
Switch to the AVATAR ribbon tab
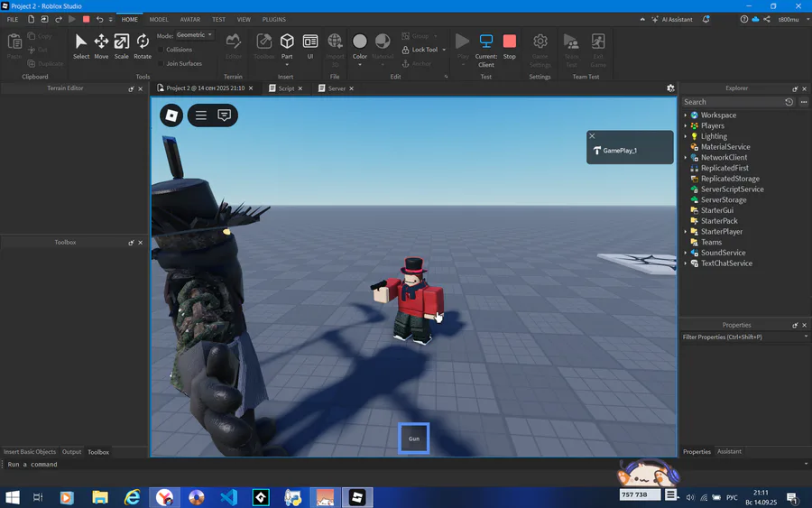(190, 19)
